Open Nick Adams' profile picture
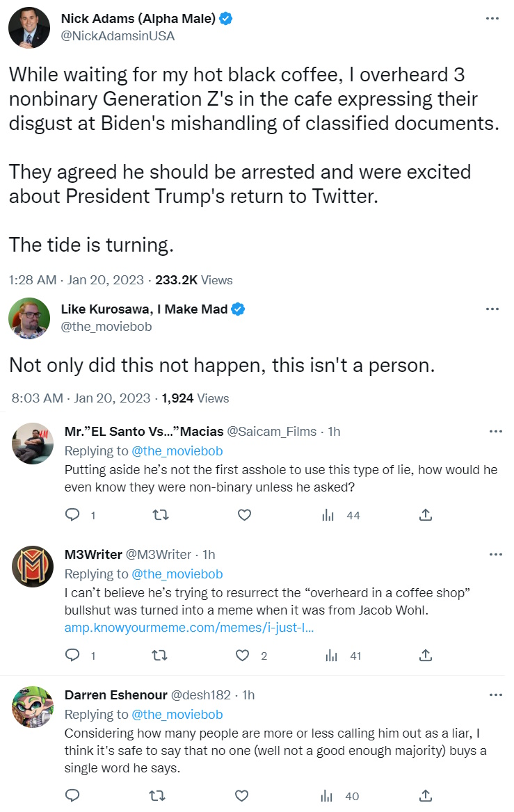Screen dimensions: 514x812 [29, 28]
